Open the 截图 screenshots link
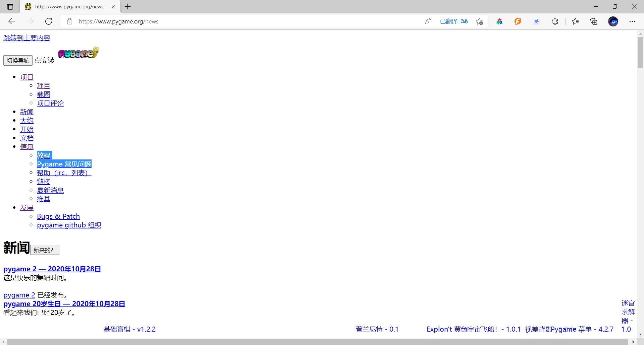This screenshot has width=644, height=345. [44, 94]
